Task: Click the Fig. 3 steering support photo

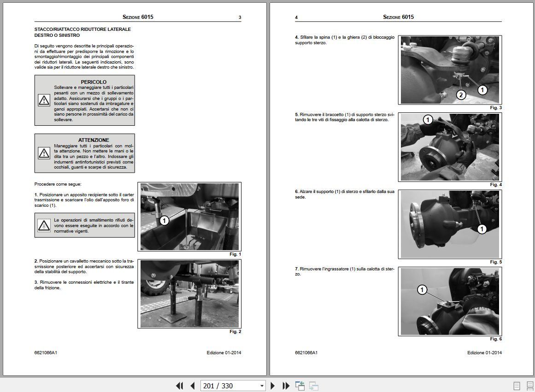Action: (449, 69)
